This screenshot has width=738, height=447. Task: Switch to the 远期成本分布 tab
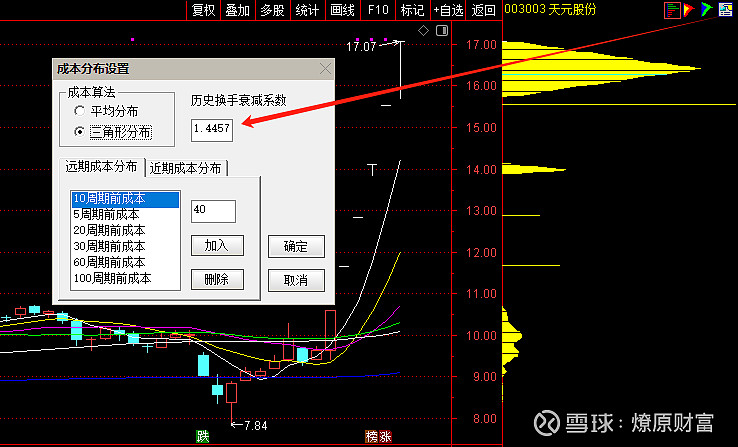[x=101, y=167]
